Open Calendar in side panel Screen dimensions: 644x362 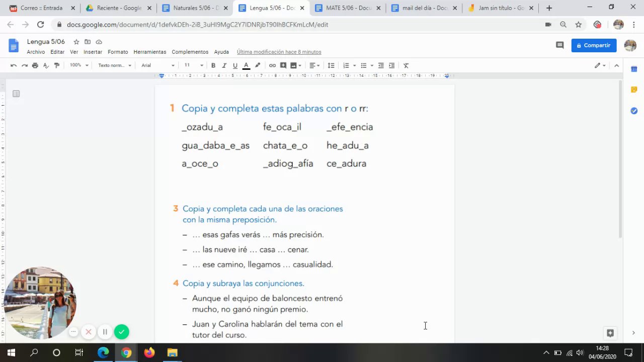pos(634,68)
